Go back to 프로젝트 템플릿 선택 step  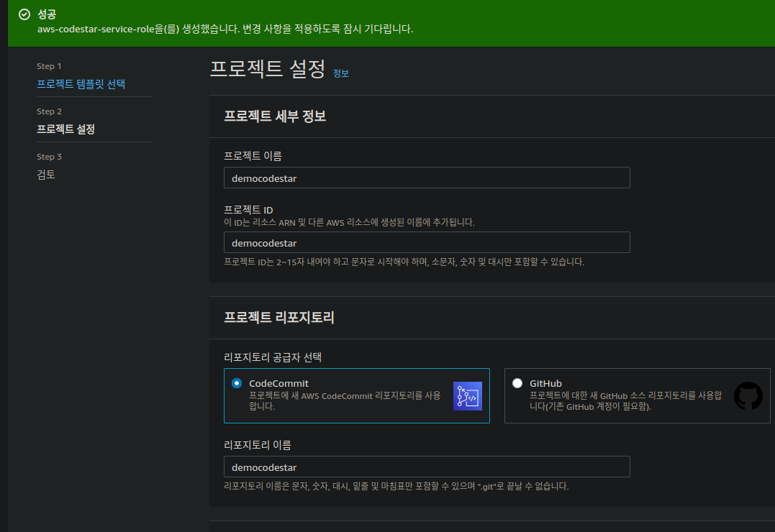click(81, 84)
